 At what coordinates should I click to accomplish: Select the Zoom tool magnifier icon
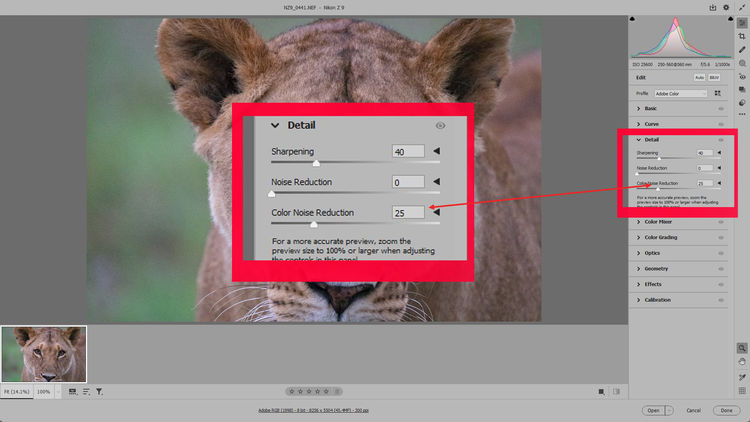[x=742, y=348]
